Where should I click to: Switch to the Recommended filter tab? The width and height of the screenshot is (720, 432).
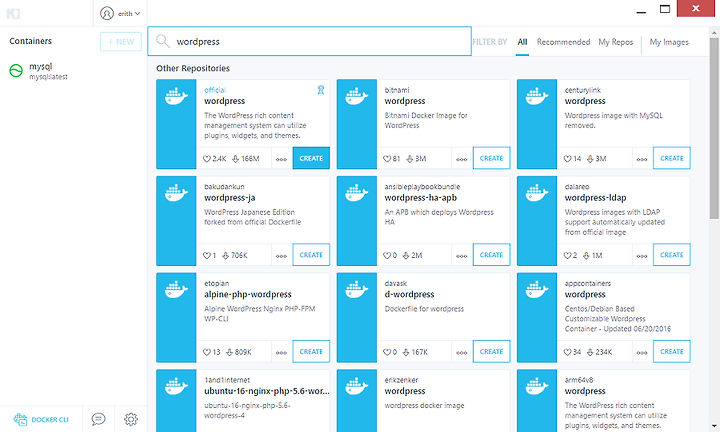pyautogui.click(x=563, y=42)
